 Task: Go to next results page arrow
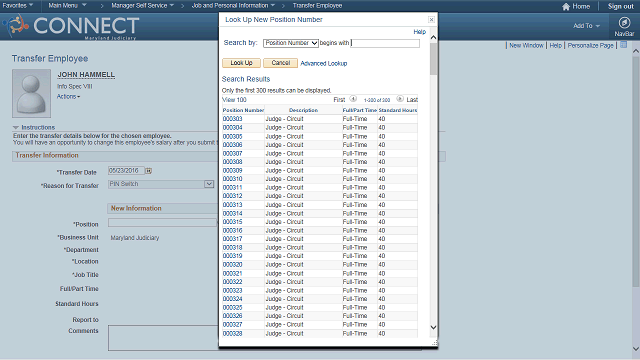point(400,99)
